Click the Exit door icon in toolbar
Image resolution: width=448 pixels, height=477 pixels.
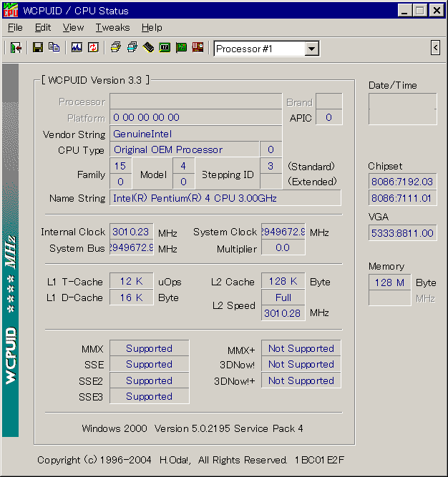tap(16, 48)
